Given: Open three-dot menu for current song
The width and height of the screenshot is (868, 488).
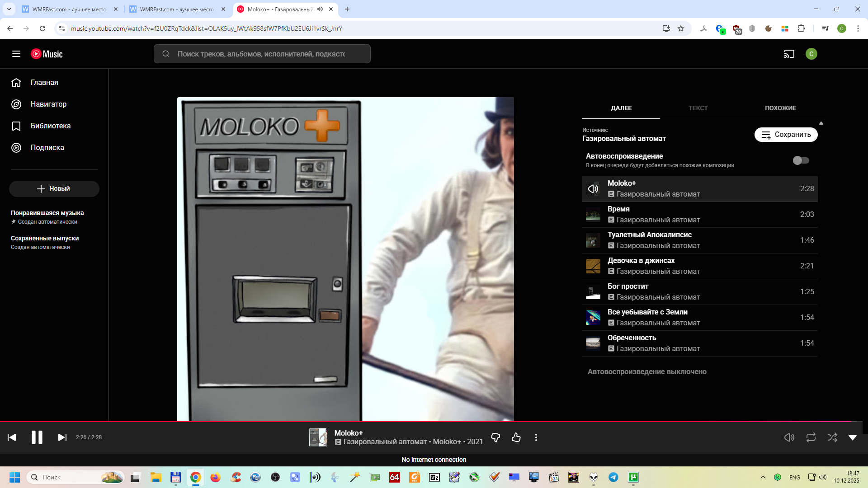Looking at the screenshot, I should coord(536,437).
